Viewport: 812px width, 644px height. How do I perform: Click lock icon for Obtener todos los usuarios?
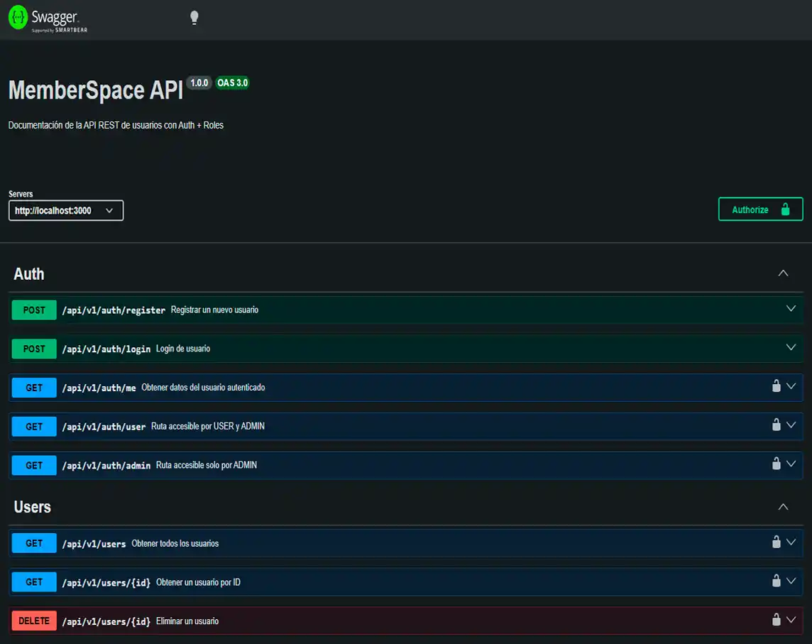click(x=776, y=542)
